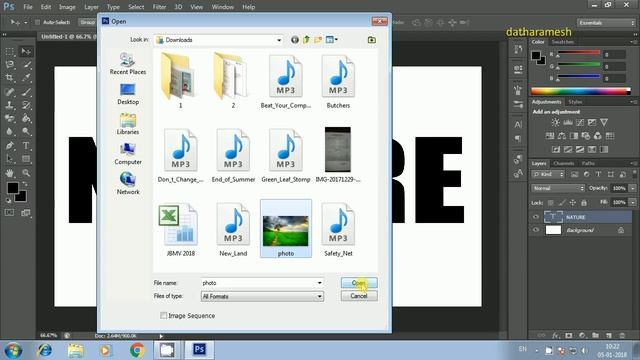Click the red R channel slider
This screenshot has width=640, height=360.
coord(579,53)
